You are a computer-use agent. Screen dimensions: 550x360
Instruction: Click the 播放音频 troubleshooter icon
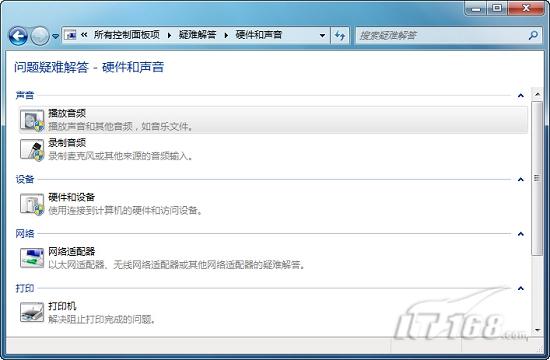32,120
